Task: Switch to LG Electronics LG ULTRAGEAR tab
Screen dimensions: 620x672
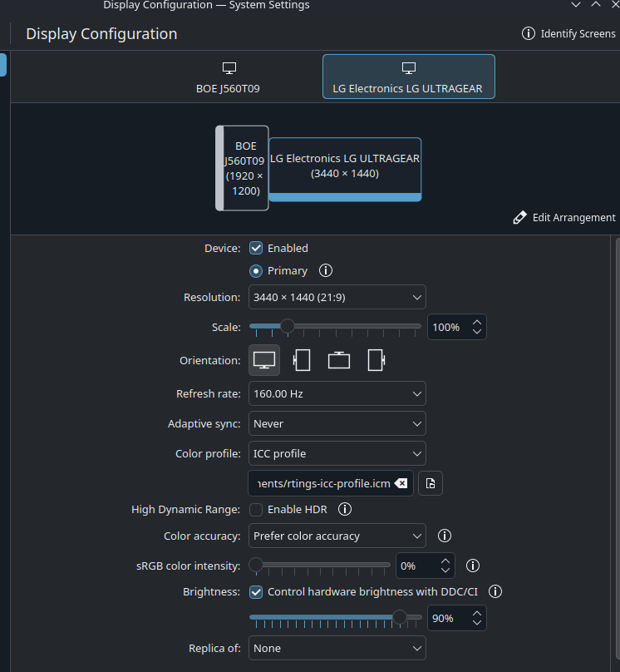Action: [408, 77]
